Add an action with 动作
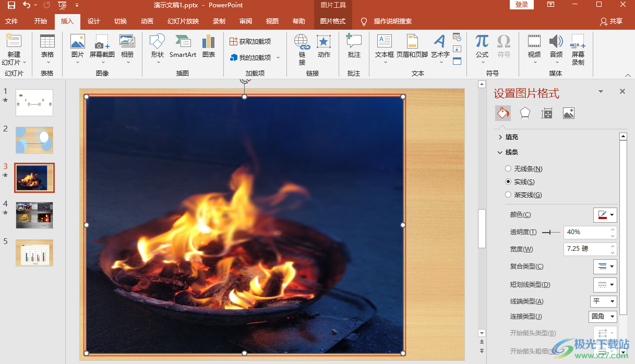Image resolution: width=635 pixels, height=364 pixels. (x=324, y=47)
